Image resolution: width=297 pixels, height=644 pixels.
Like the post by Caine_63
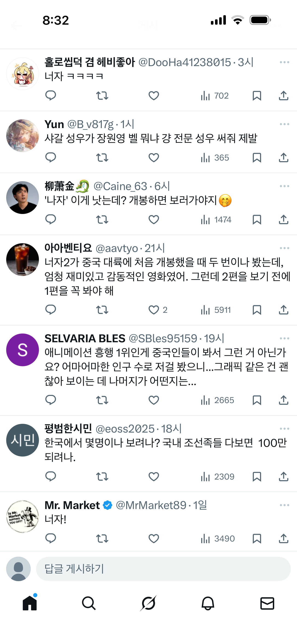click(x=154, y=220)
